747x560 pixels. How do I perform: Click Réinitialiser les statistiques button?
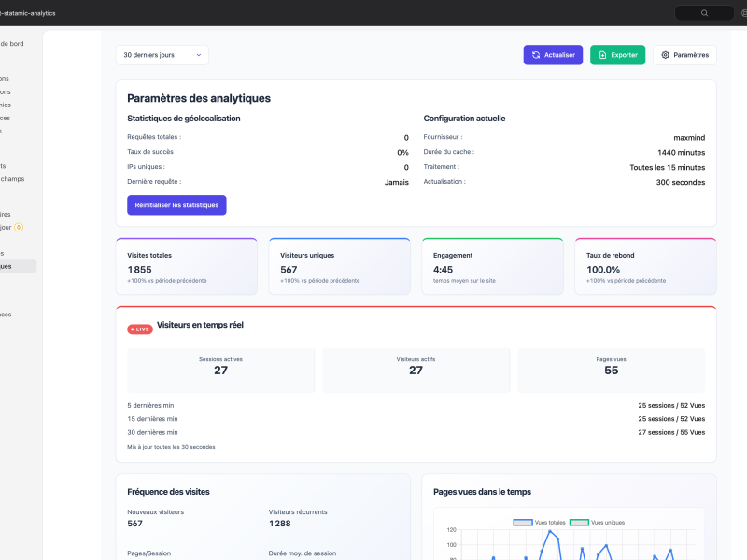pyautogui.click(x=176, y=205)
